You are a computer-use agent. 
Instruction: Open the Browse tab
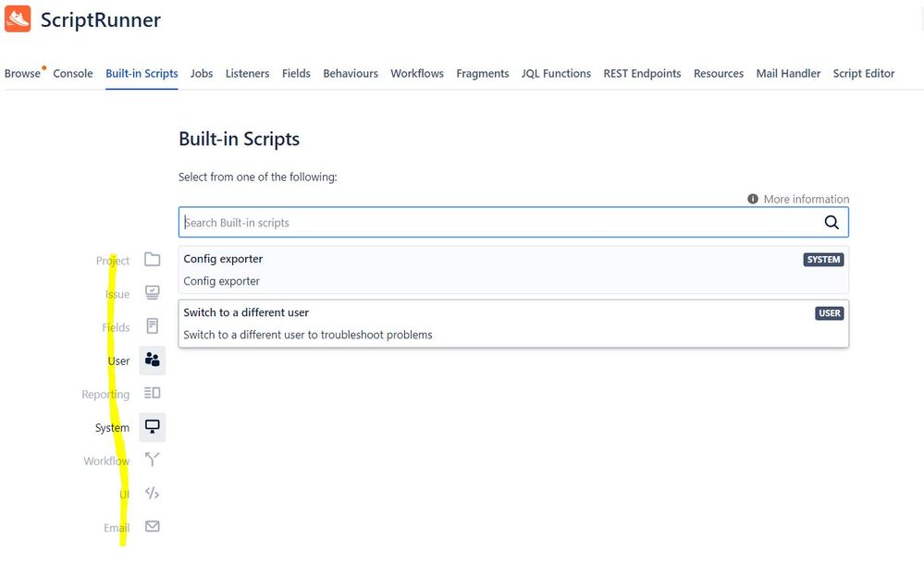pos(22,74)
